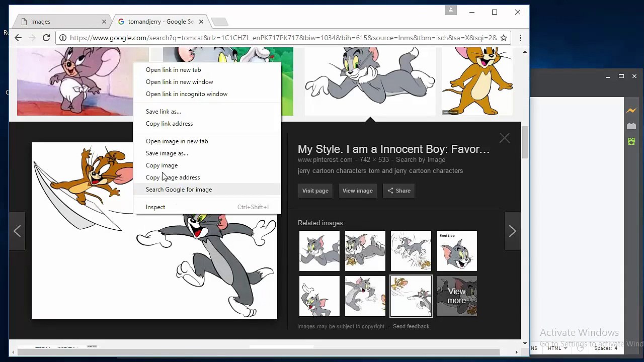The height and width of the screenshot is (362, 644).
Task: Choose Search Google for image
Action: 207,190
